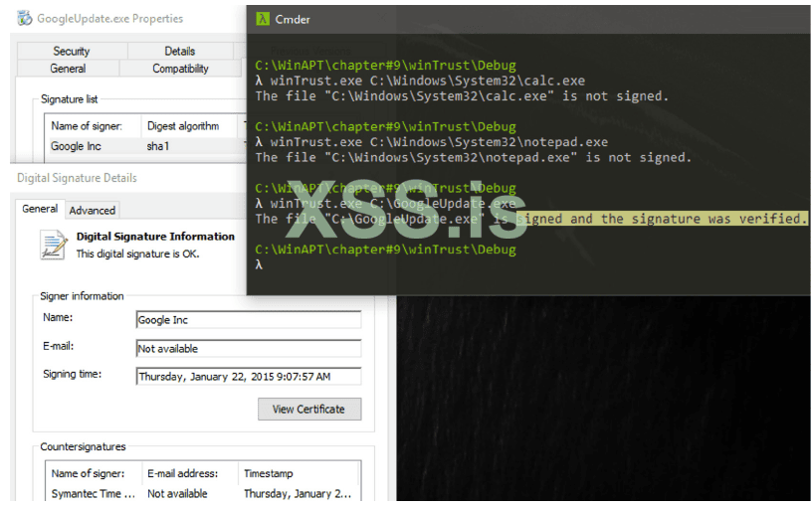Click the GoogleUpdate.exe Properties title icon
This screenshot has height=508, width=812.
pyautogui.click(x=24, y=18)
